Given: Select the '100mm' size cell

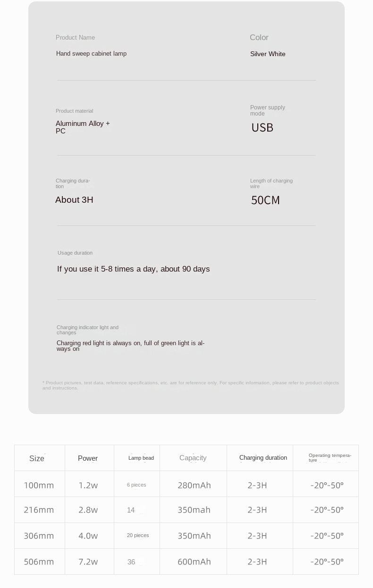Looking at the screenshot, I should (39, 485).
